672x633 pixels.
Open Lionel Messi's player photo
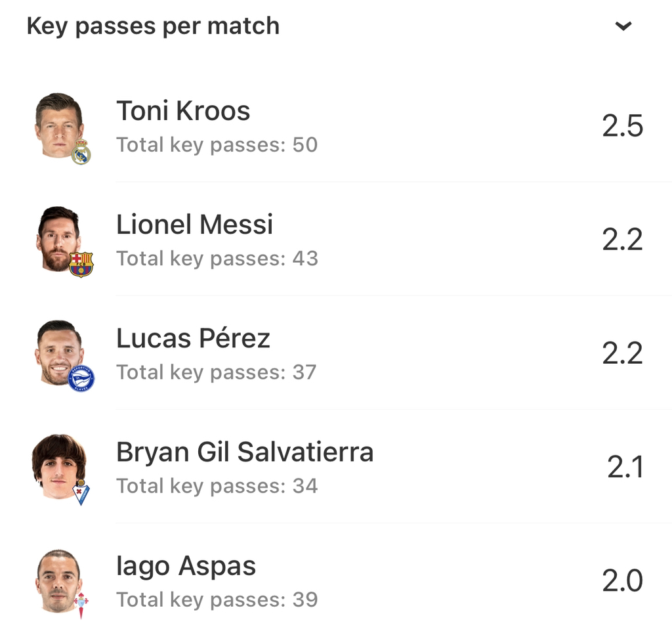point(58,238)
